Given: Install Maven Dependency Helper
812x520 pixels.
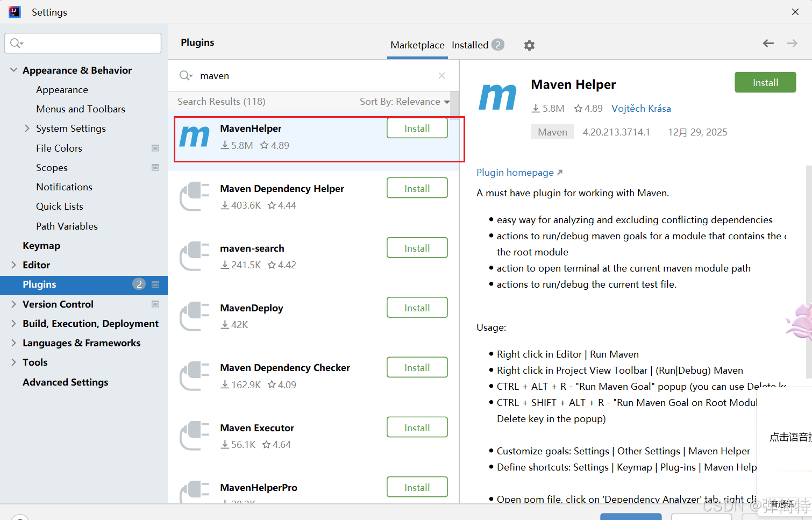Looking at the screenshot, I should pos(417,188).
